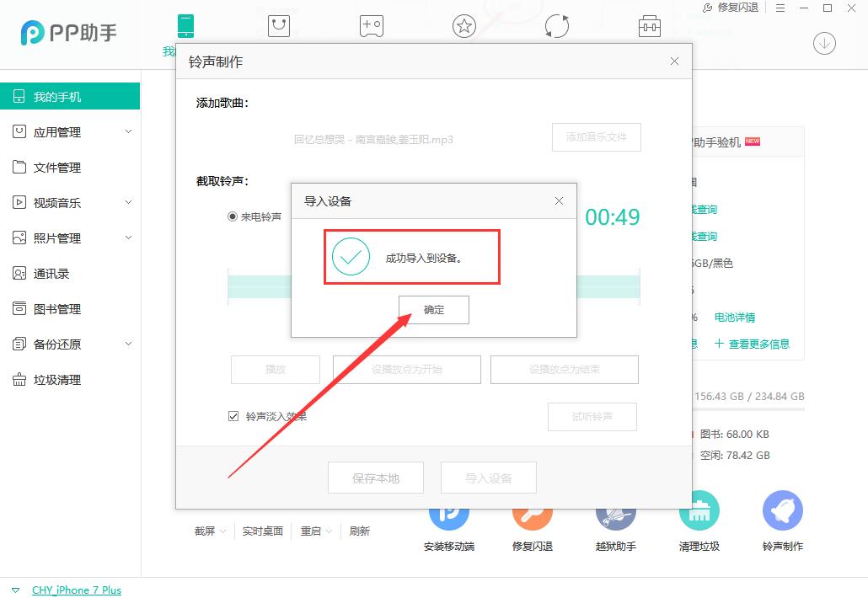Click the star featured icon in toolbar
Screen dimensions: 868x598
(x=464, y=26)
